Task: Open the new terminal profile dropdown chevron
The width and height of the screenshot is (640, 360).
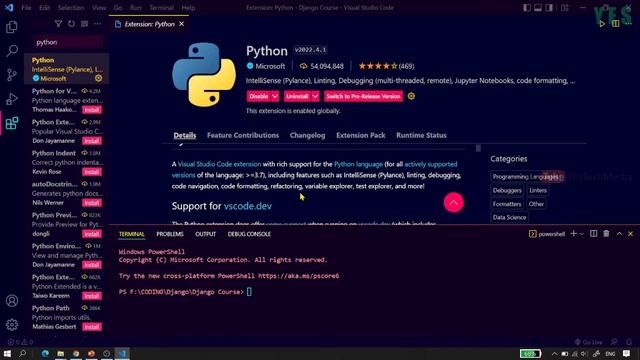Action: click(x=582, y=234)
